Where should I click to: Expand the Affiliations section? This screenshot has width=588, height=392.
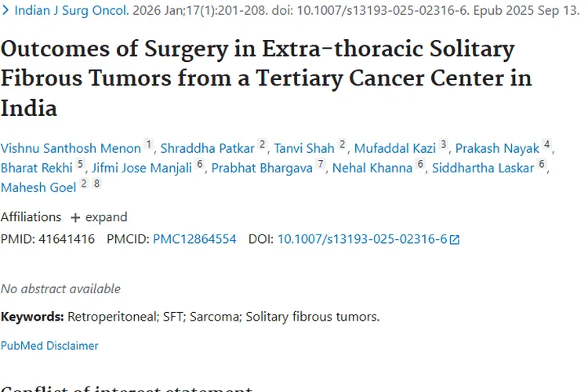106,217
